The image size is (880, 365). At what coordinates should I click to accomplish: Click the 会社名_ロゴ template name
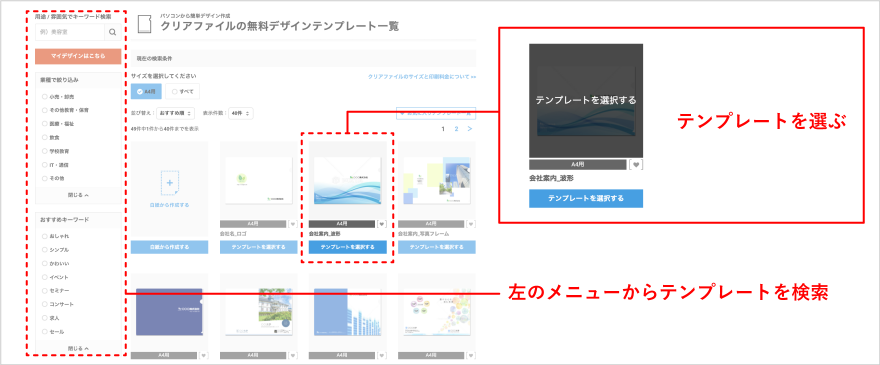click(233, 233)
